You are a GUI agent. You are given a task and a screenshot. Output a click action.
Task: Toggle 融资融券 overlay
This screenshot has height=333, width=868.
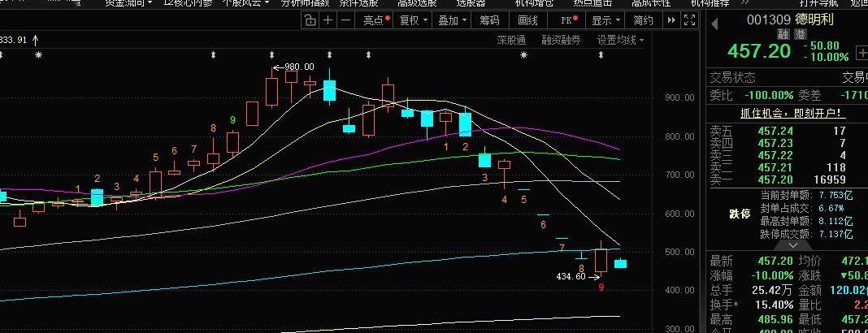[562, 40]
